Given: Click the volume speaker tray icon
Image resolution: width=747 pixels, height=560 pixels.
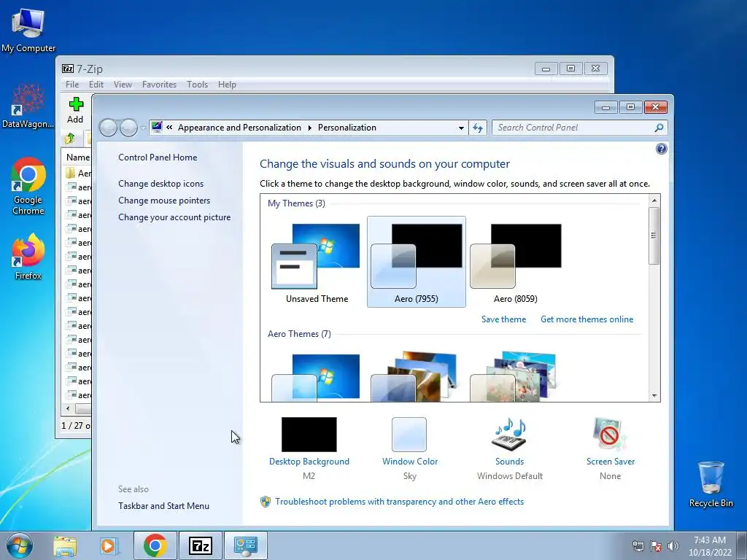Looking at the screenshot, I should 673,545.
